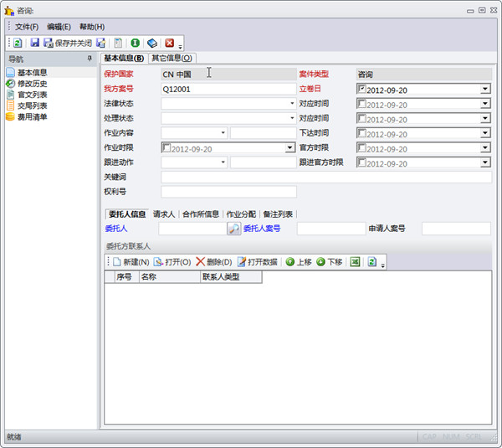502x448 pixels.
Task: Switch to the 其它信息(O) tab
Action: 172,59
